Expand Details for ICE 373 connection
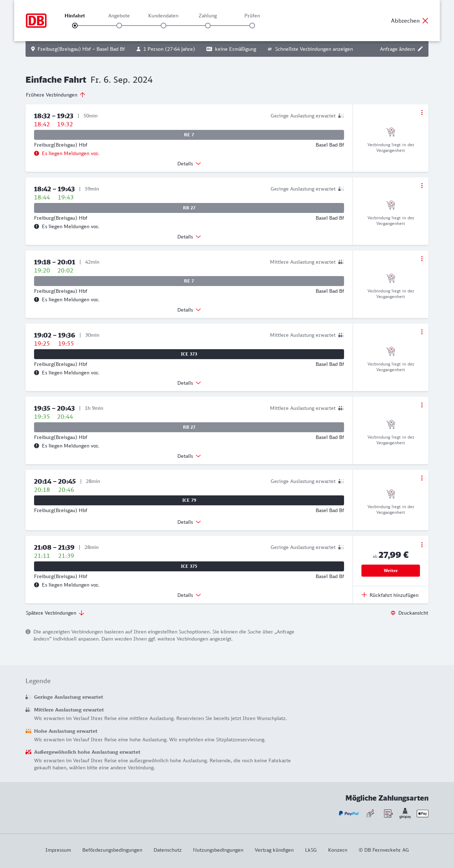454x868 pixels. 189,383
